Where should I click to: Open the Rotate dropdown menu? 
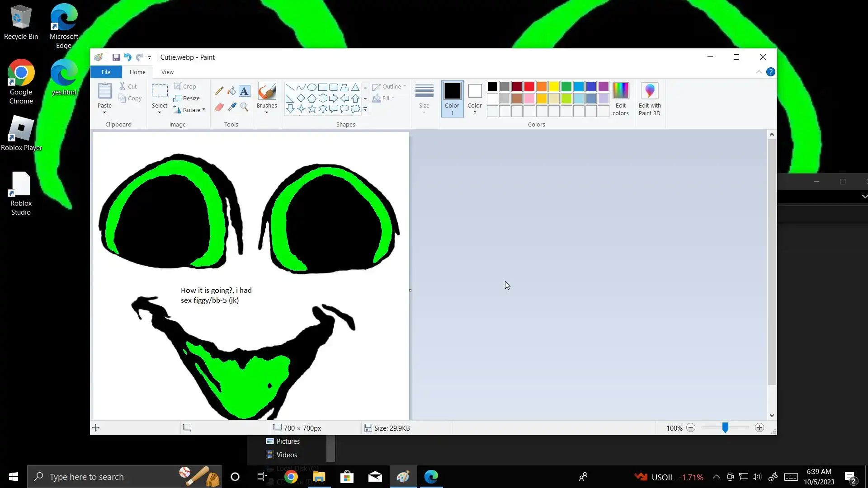204,110
